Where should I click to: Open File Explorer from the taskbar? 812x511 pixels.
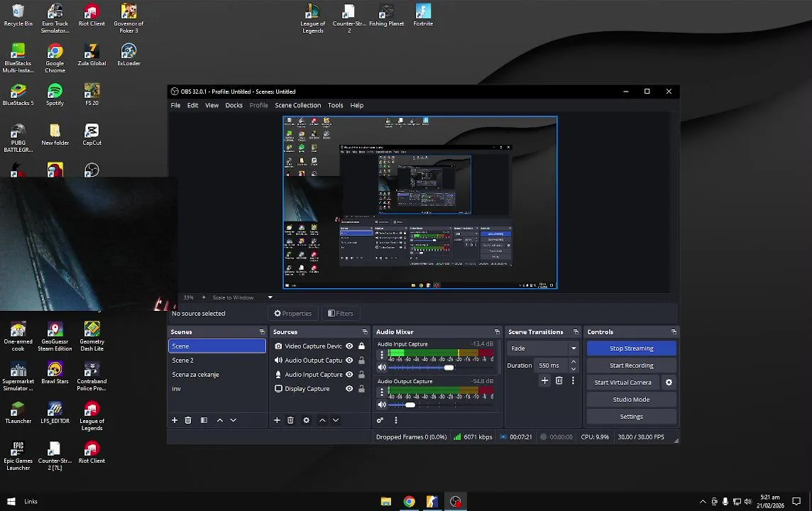click(386, 501)
